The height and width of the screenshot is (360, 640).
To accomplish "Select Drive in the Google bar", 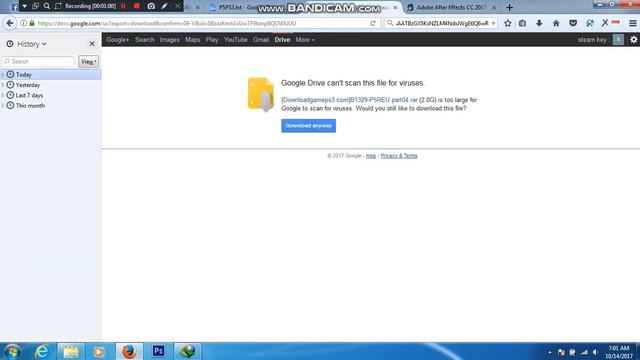I will 282,40.
